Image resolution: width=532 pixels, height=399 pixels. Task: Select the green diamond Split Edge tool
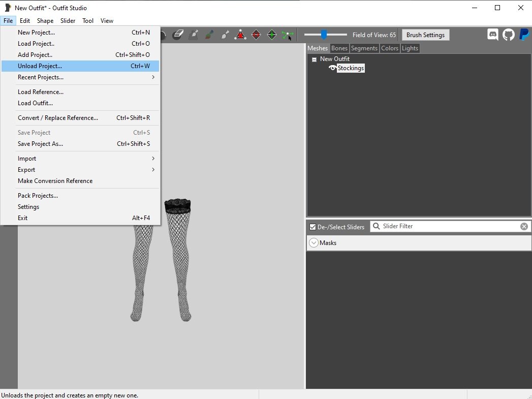(272, 35)
